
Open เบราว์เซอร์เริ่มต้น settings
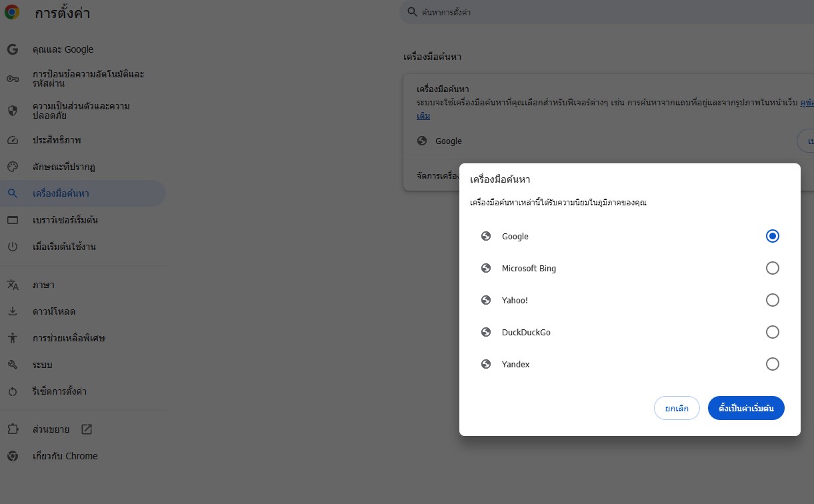[83, 220]
